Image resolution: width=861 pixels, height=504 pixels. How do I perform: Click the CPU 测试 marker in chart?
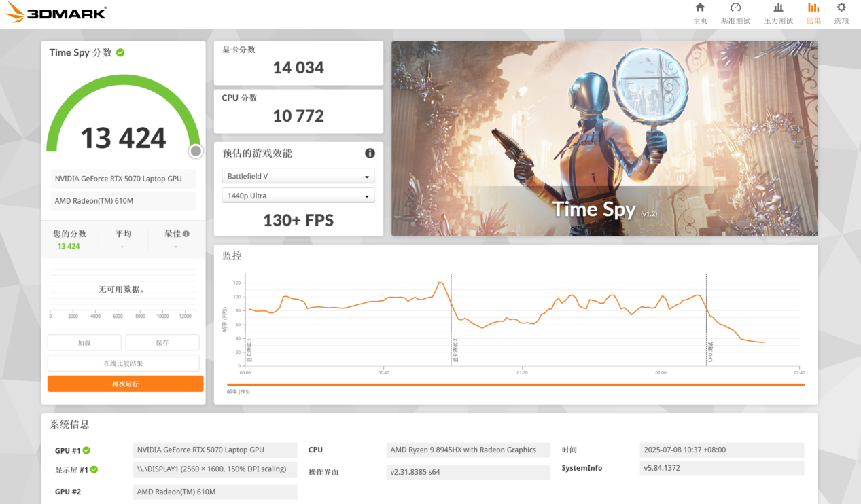710,351
